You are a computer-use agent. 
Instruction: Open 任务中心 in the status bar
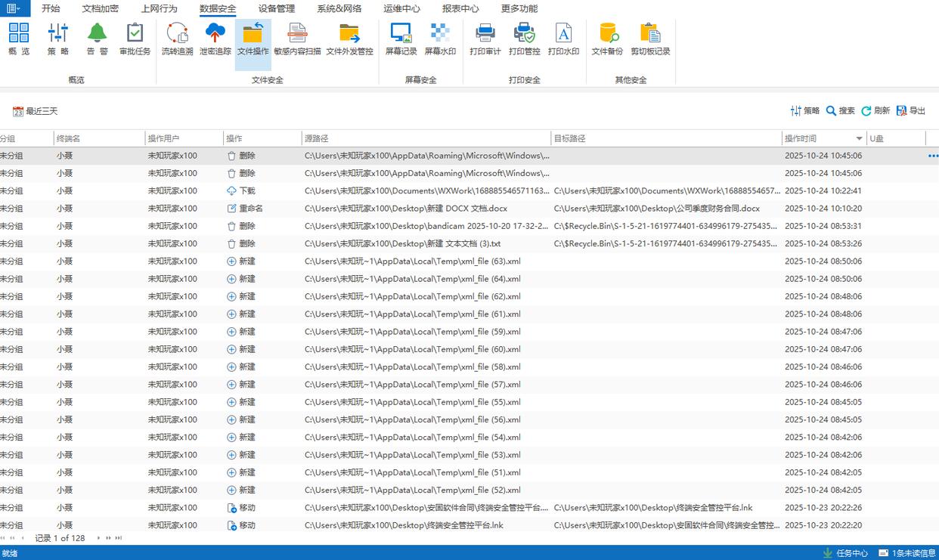click(845, 553)
